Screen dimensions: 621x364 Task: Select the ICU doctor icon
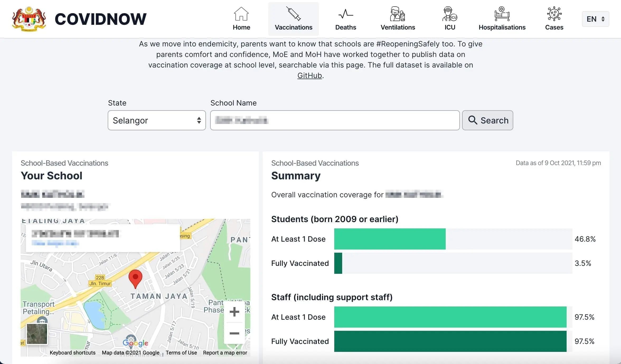[450, 14]
